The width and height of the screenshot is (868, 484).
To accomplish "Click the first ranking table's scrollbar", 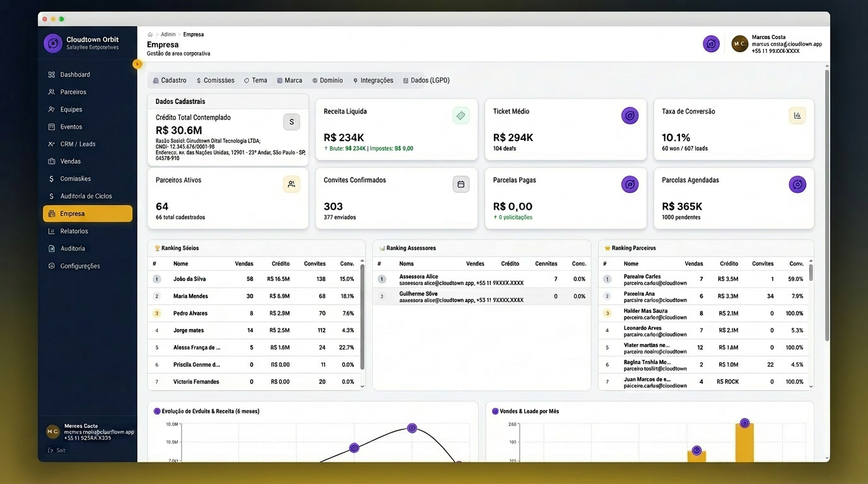I will (x=362, y=317).
